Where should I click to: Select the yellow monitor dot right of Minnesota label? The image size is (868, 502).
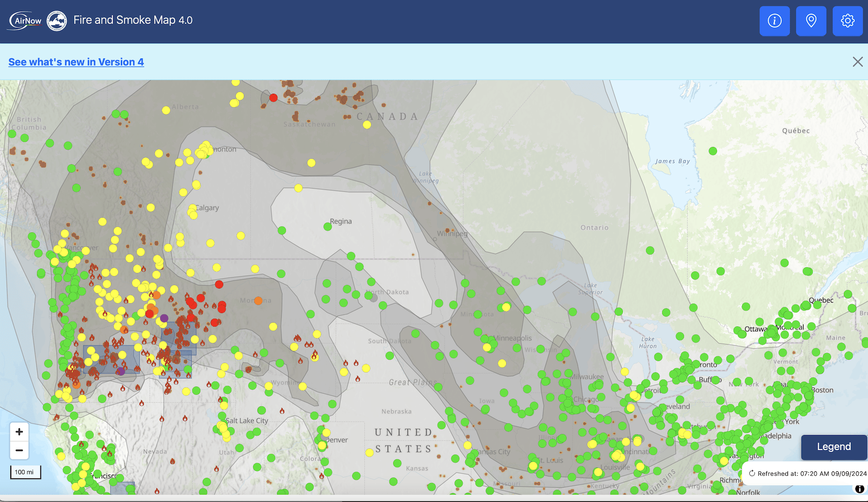tap(506, 307)
